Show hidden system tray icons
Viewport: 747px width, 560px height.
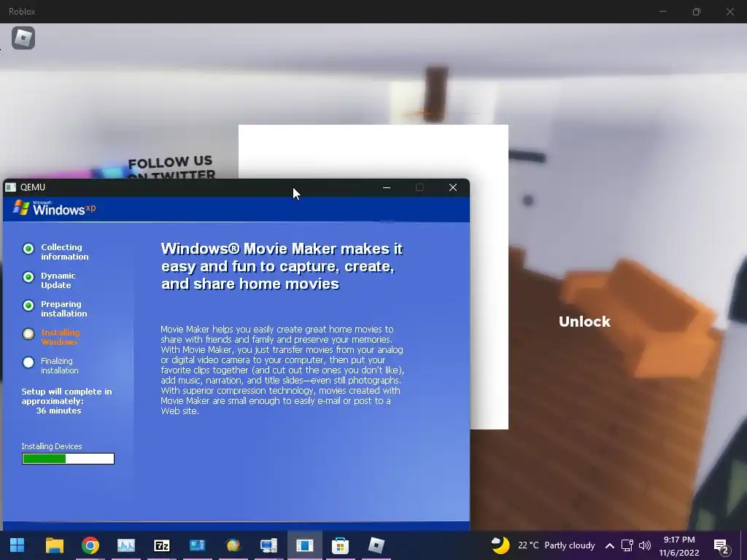pyautogui.click(x=609, y=545)
